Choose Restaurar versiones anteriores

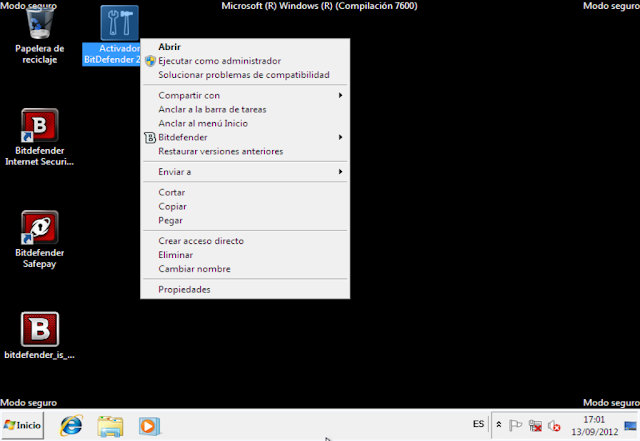(245, 151)
